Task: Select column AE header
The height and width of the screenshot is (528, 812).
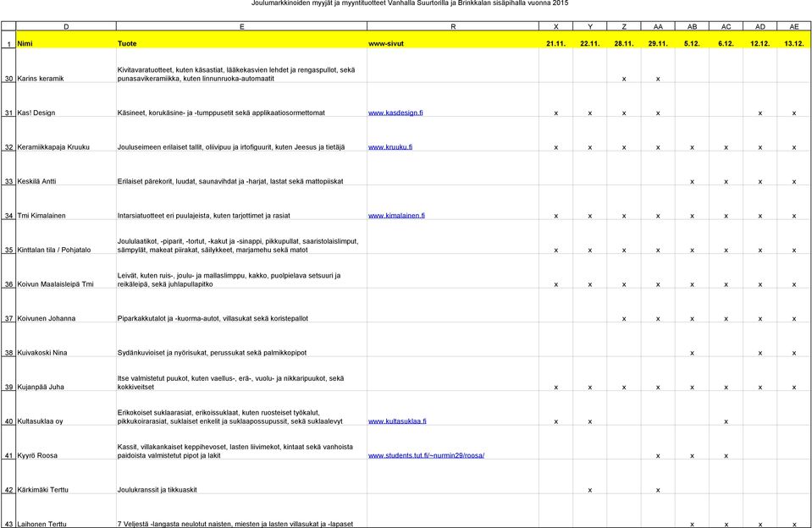Action: (794, 26)
